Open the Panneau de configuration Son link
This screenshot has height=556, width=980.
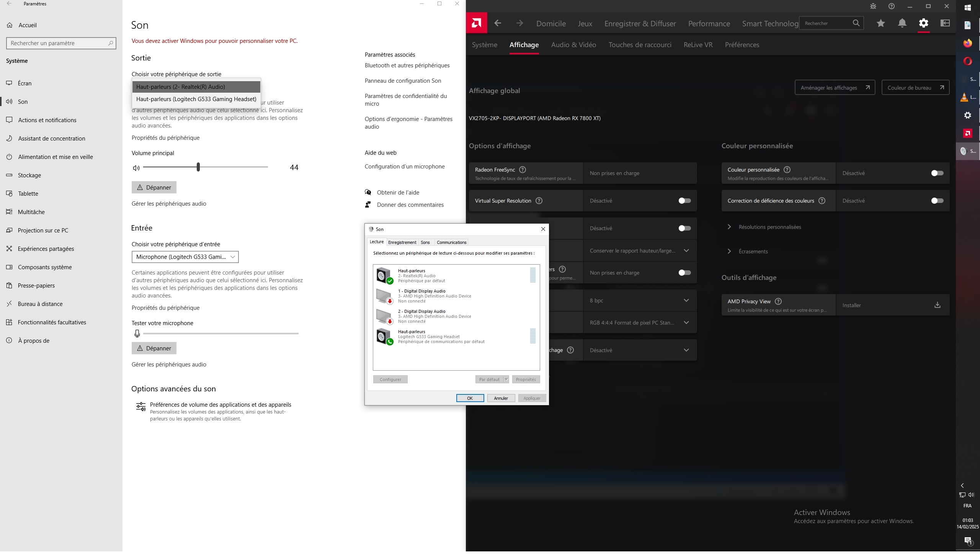[x=403, y=81]
